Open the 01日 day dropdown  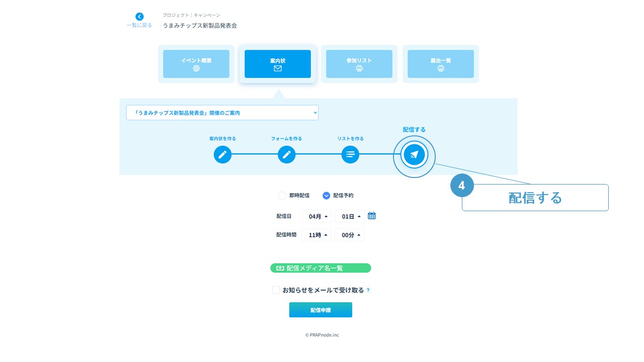coord(350,216)
